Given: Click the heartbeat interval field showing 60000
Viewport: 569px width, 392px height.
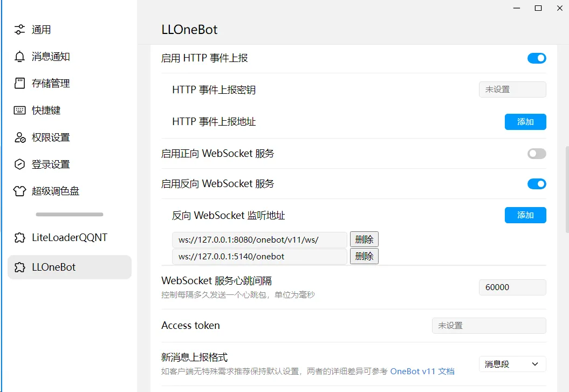Looking at the screenshot, I should (512, 287).
